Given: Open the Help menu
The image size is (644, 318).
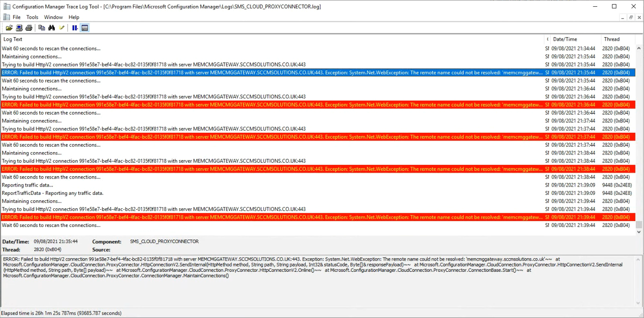Looking at the screenshot, I should tap(74, 17).
